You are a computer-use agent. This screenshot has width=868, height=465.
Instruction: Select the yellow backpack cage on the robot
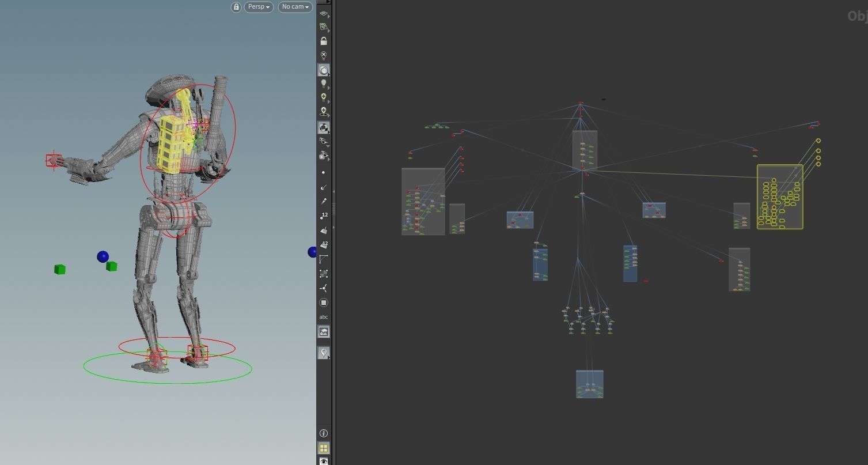click(170, 144)
